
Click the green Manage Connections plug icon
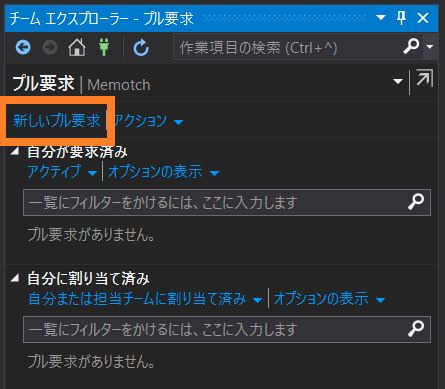104,47
